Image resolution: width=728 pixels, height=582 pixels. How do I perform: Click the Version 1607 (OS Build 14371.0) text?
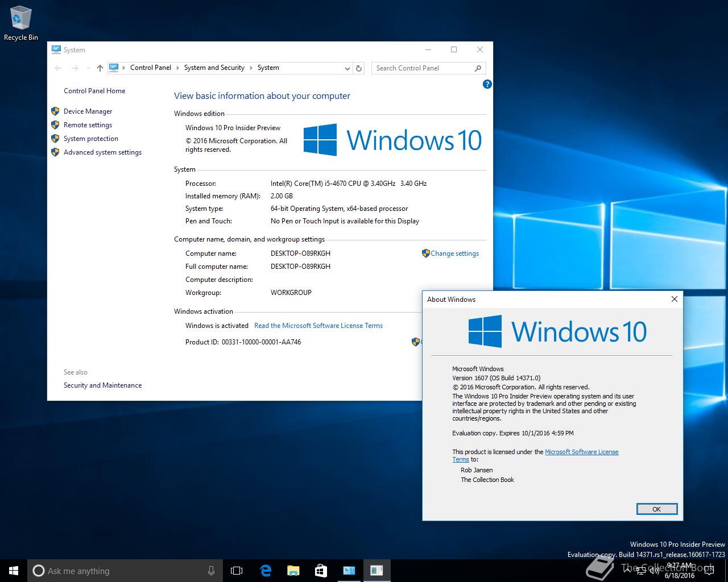(496, 378)
